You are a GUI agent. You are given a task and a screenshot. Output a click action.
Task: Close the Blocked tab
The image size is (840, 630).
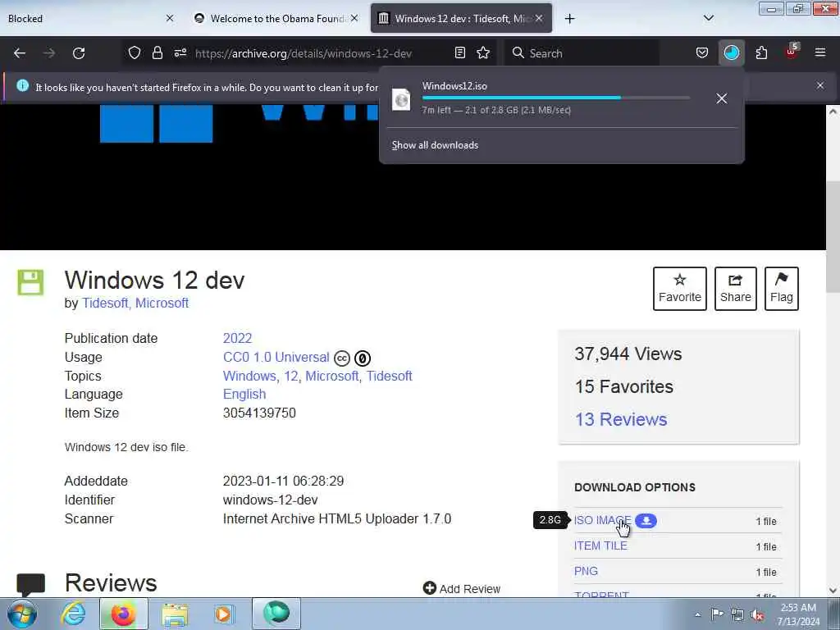point(170,18)
